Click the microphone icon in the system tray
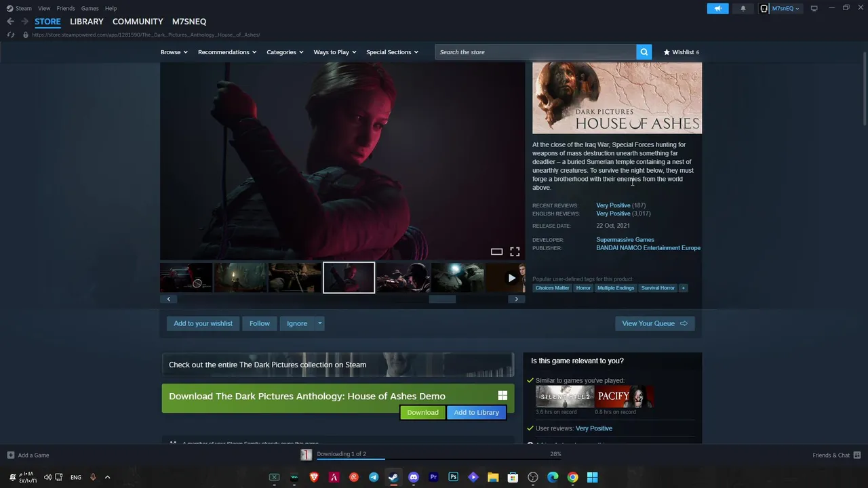 pos(93,477)
